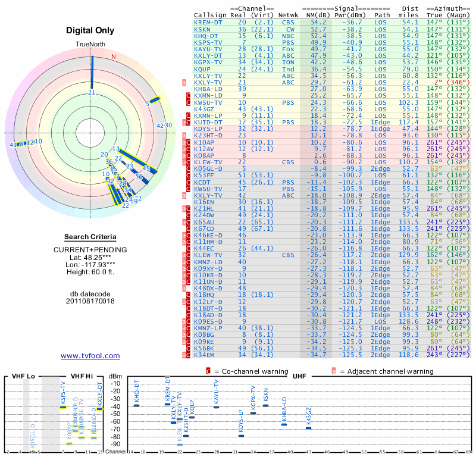Click the co-channel badge beside KXMN-LP
This screenshot has width=476, height=457.
pos(188,115)
